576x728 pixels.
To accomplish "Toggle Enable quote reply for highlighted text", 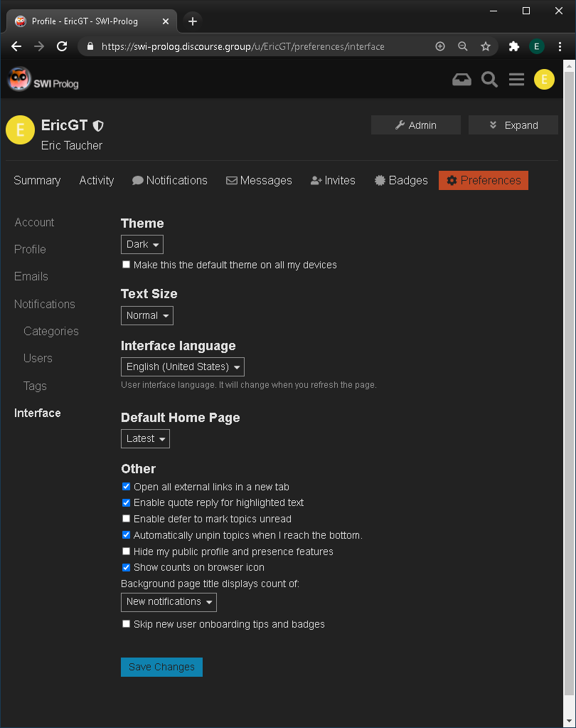I will [x=126, y=503].
